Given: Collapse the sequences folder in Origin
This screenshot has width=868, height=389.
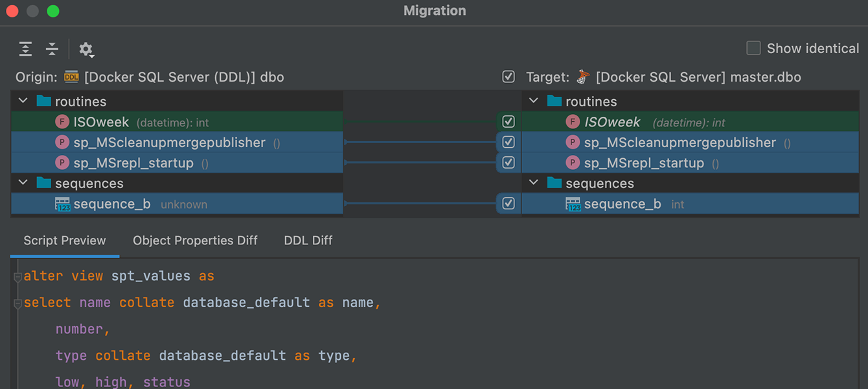Looking at the screenshot, I should pos(23,183).
